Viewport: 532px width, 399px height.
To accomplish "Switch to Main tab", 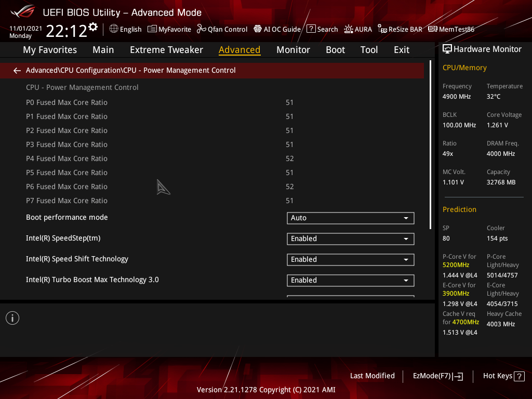I will (x=103, y=50).
